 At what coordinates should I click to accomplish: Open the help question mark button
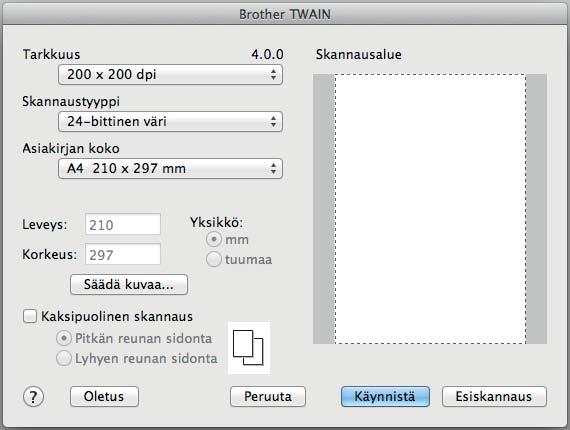[33, 397]
